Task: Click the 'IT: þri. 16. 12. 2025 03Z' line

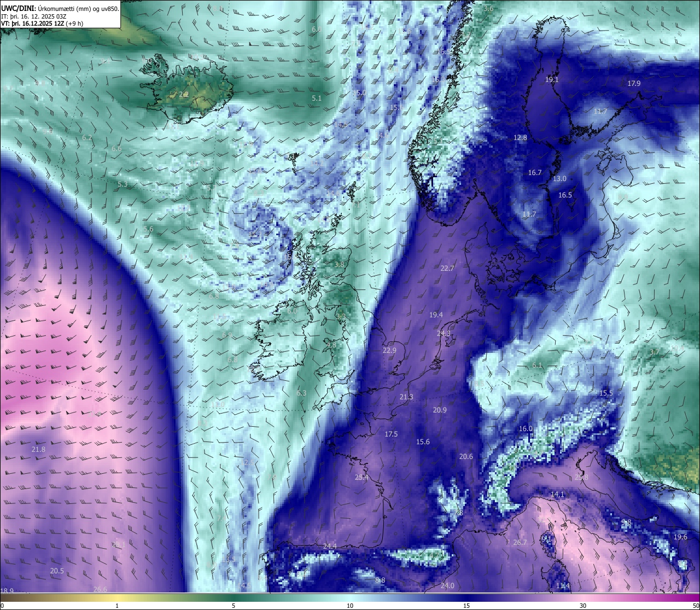Action: coord(34,16)
